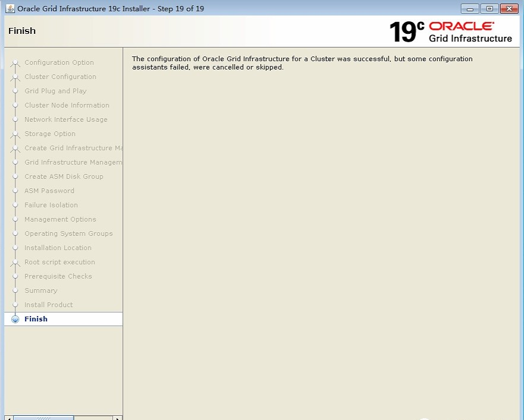This screenshot has height=420, width=524.
Task: Open the Storage Option step
Action: 50,134
